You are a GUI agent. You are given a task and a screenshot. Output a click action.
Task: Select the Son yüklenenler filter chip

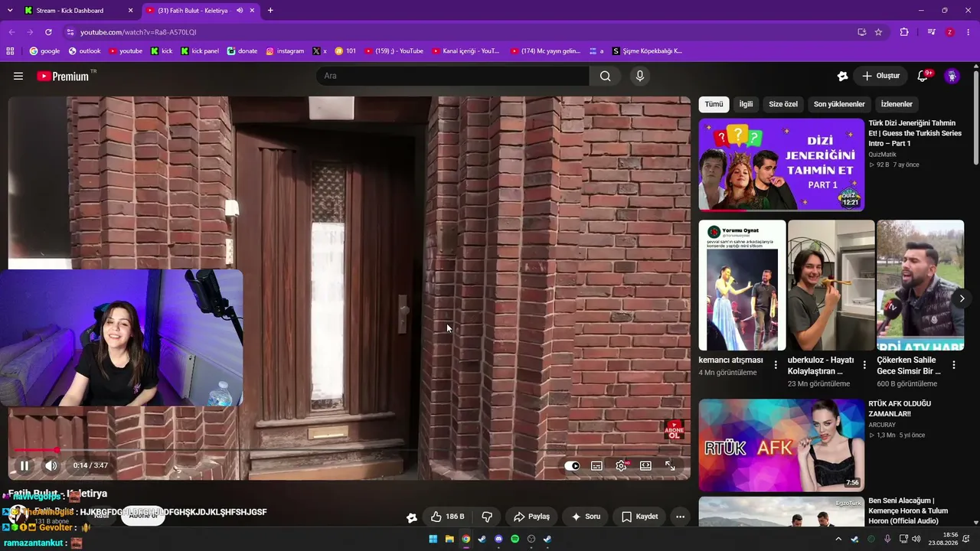pos(839,104)
